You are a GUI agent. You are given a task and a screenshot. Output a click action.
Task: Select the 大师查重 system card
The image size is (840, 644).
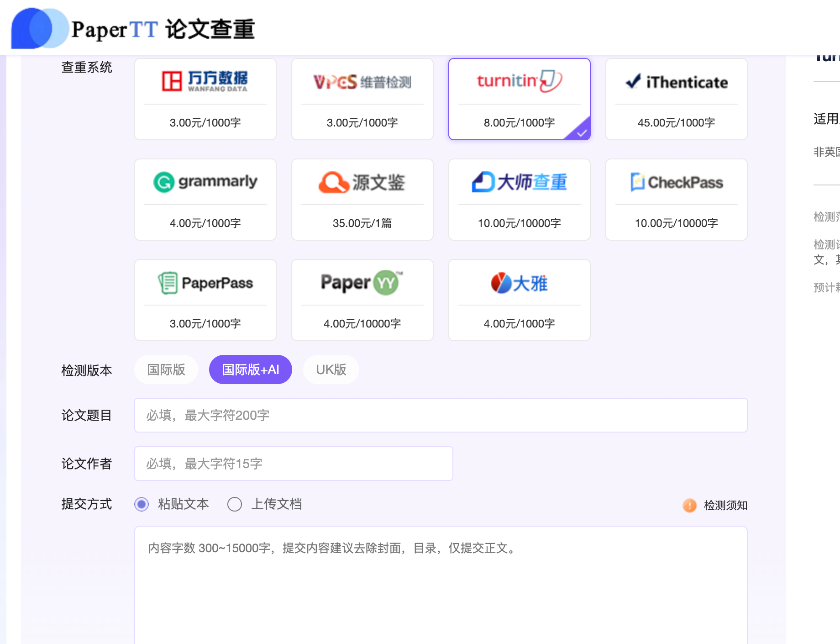point(520,200)
